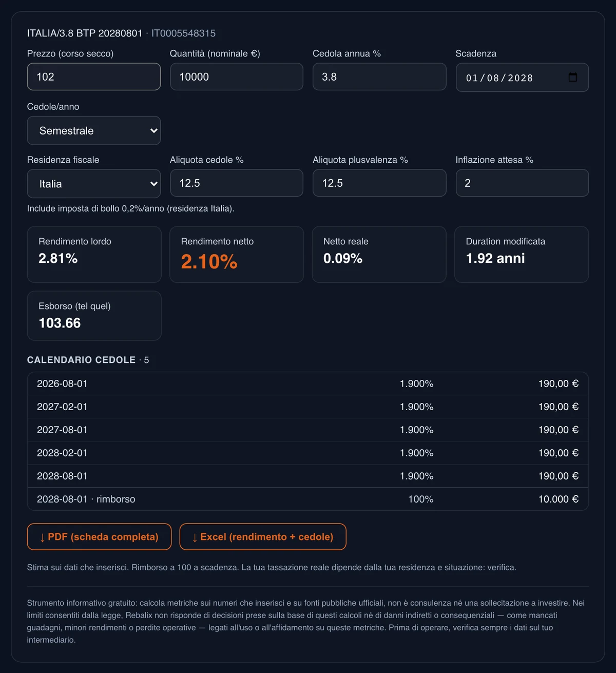The width and height of the screenshot is (616, 673).
Task: Click the Rendimento lordo card
Action: (x=94, y=255)
